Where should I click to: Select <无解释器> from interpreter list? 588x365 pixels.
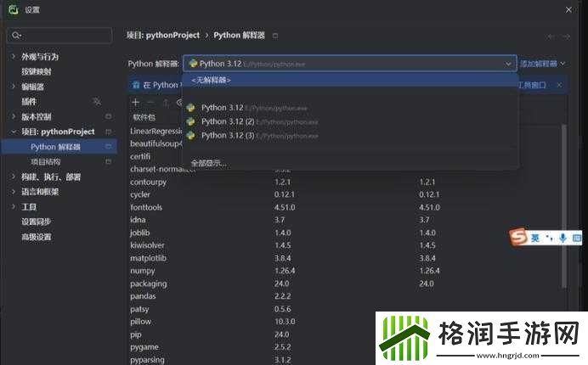click(x=211, y=80)
